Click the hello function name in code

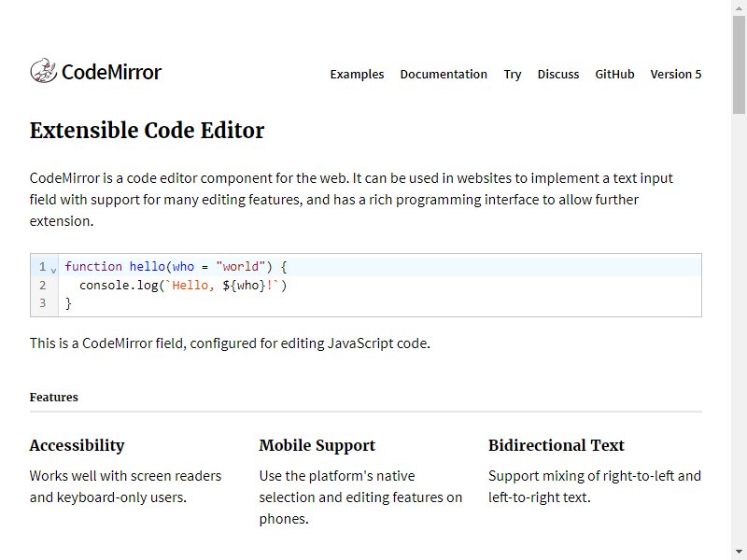point(148,266)
